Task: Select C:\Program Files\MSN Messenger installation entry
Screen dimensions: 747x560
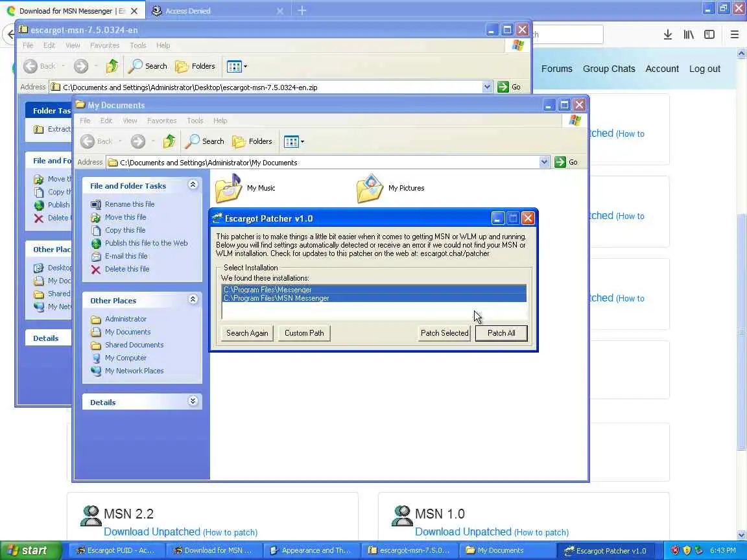Action: click(374, 298)
